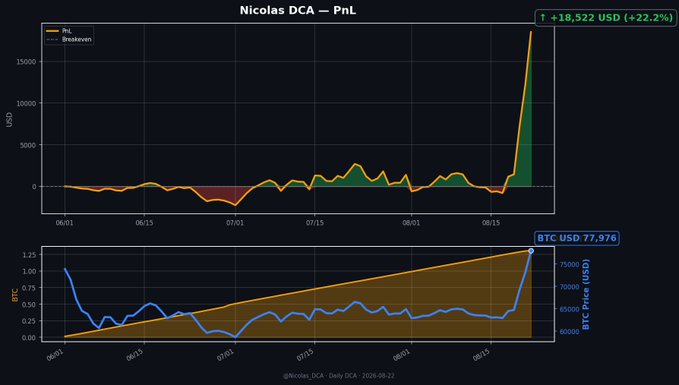The image size is (679, 385).
Task: Click the "1.25" tick on the BTC holdings axis
Action: click(x=30, y=255)
